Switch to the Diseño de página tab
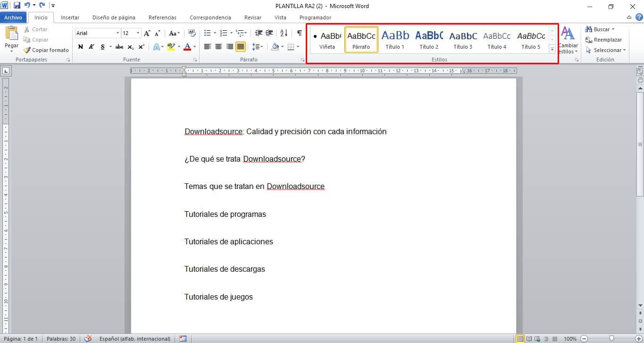 [114, 17]
